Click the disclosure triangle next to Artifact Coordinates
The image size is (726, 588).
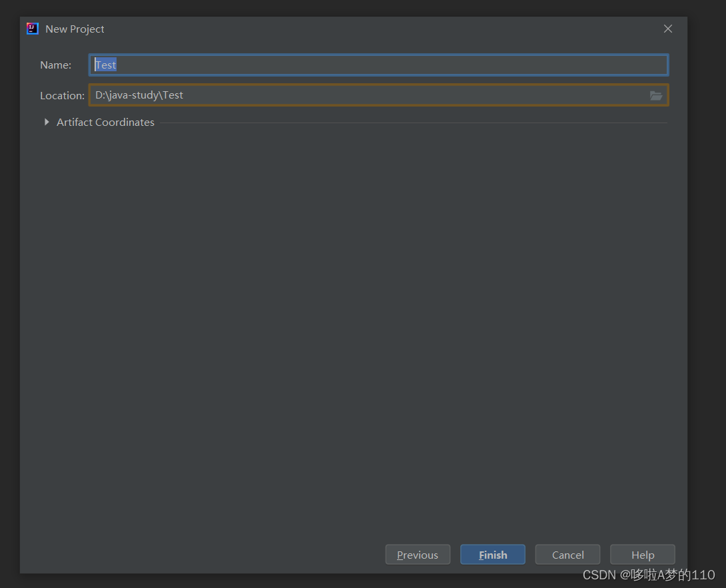pos(46,122)
